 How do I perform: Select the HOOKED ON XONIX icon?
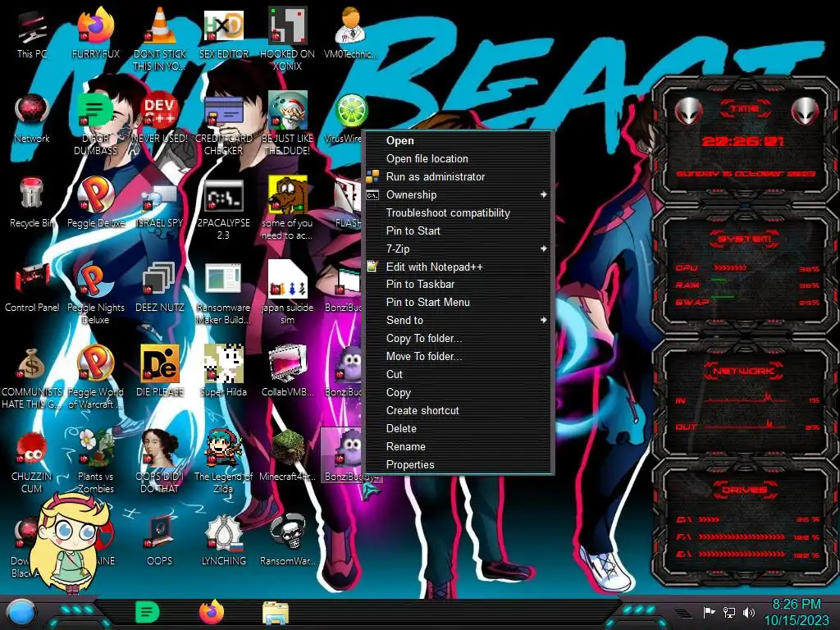point(287,38)
